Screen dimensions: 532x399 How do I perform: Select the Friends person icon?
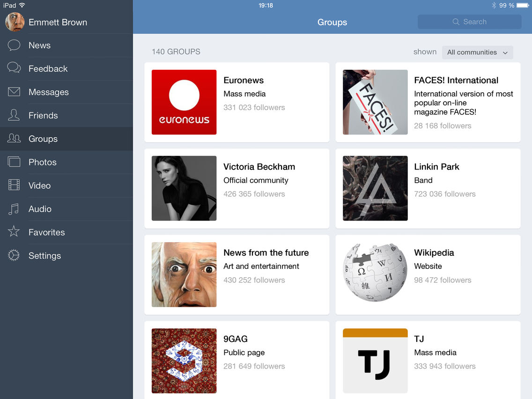14,115
